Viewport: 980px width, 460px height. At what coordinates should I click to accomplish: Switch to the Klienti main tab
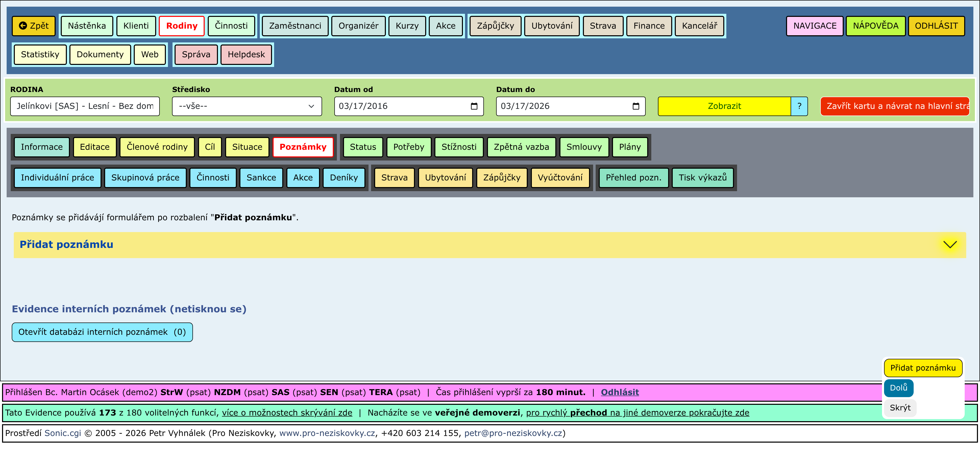(x=136, y=26)
